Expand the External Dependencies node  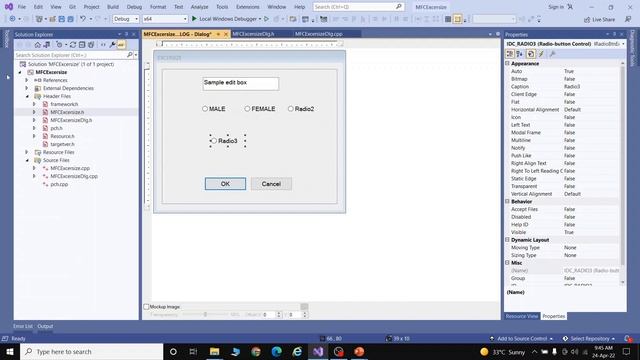pyautogui.click(x=27, y=88)
